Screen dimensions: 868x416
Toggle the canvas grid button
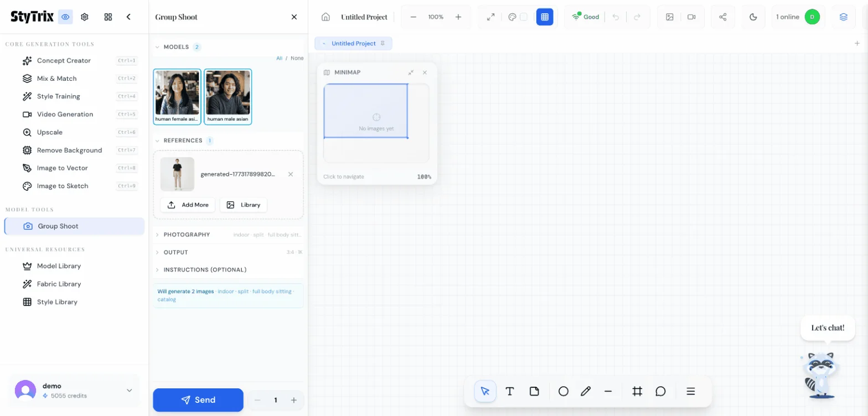[544, 17]
